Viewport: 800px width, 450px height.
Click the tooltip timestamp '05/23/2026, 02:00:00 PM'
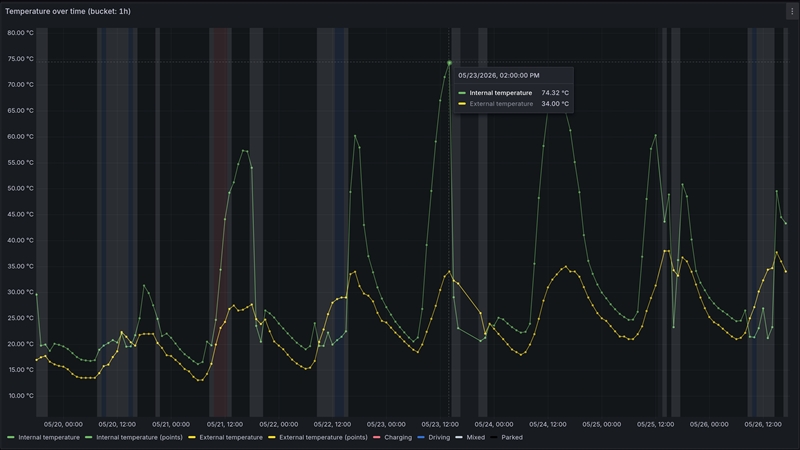498,76
